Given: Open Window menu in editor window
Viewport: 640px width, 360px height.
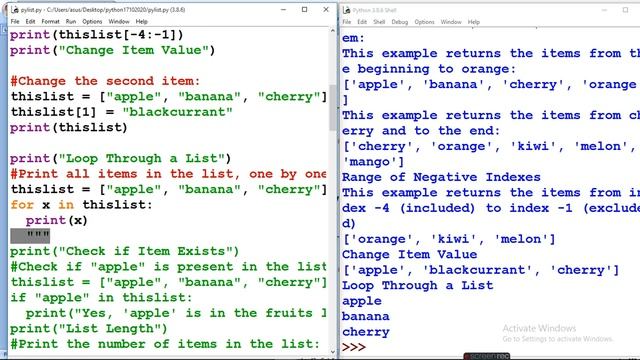Looking at the screenshot, I should click(119, 22).
